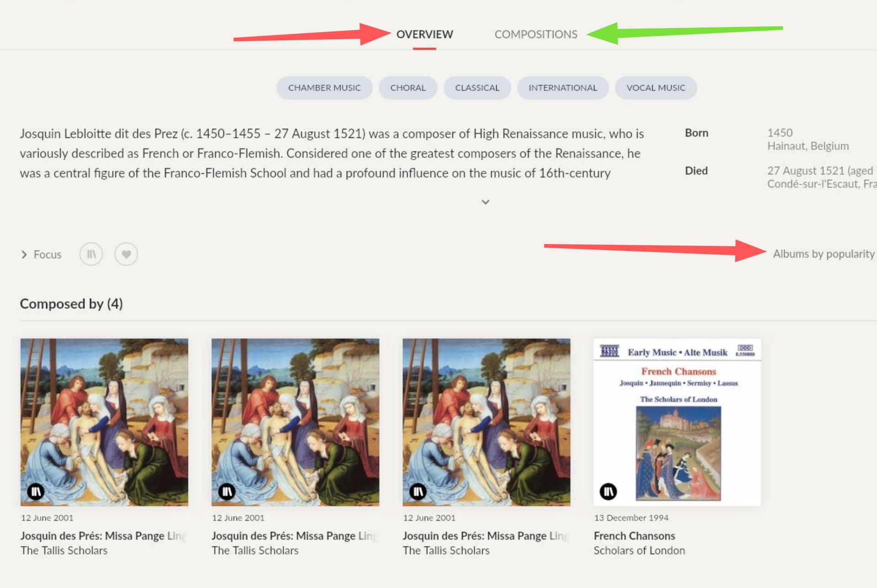Switch to the Overview tab
The height and width of the screenshot is (588, 877).
(424, 34)
